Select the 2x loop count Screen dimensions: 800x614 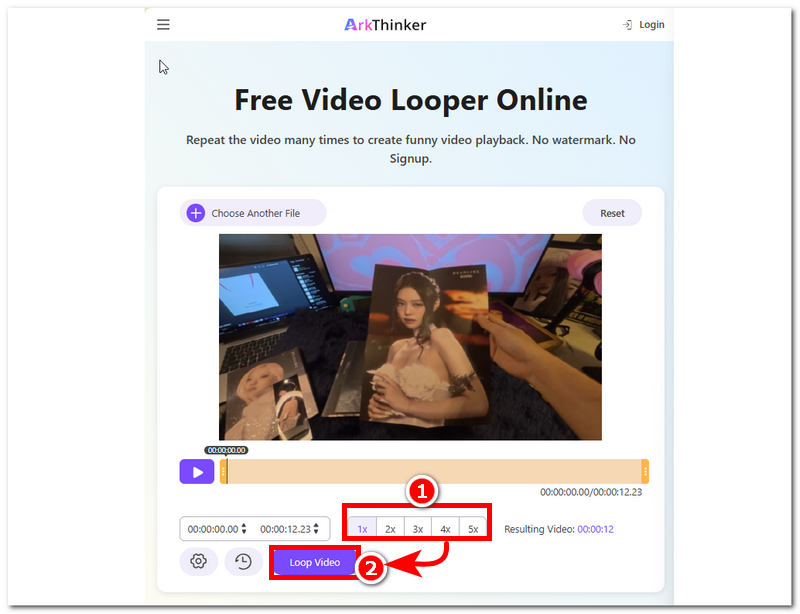point(390,528)
